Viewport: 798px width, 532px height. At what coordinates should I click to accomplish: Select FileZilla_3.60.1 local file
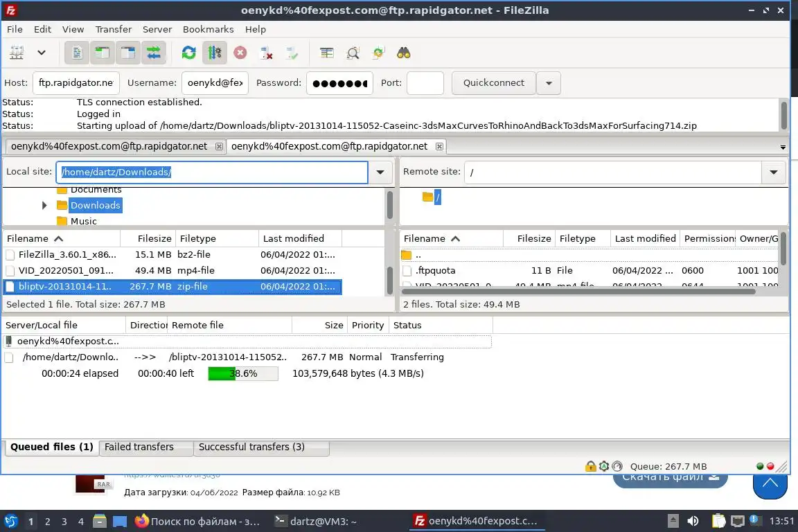coord(172,254)
